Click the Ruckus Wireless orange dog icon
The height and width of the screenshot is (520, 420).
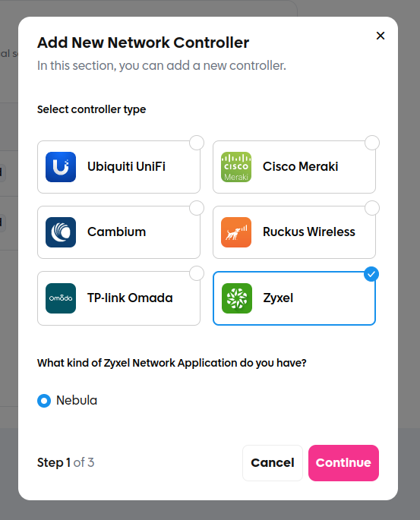236,232
